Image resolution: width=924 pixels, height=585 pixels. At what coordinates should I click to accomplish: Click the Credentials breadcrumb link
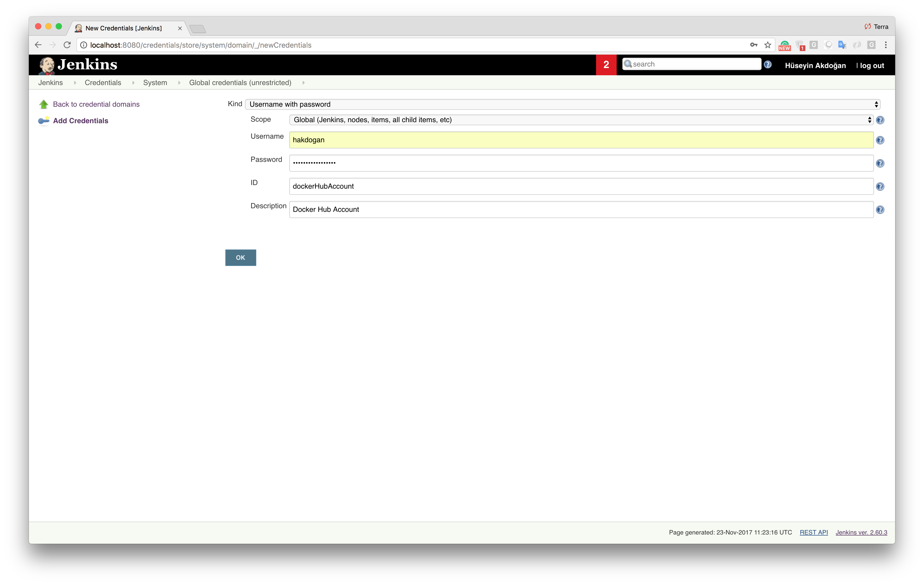(102, 82)
